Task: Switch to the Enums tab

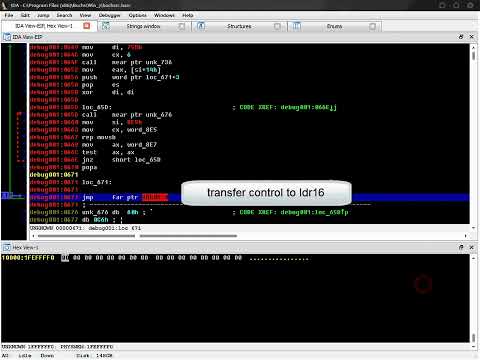Action: (x=334, y=26)
